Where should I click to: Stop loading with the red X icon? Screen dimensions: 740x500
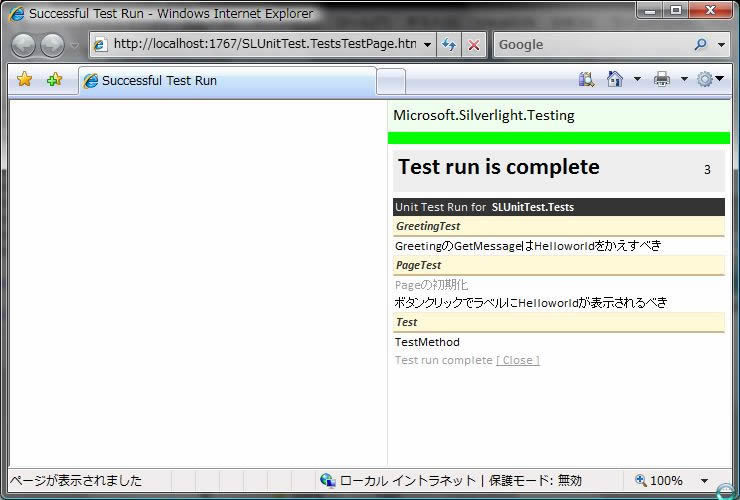[474, 45]
